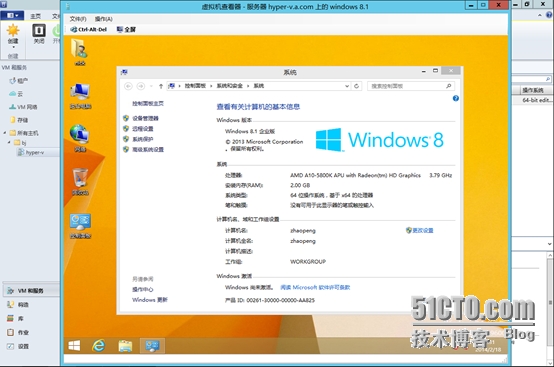Click the system menu icon of System window
The image size is (554, 367).
(x=124, y=72)
